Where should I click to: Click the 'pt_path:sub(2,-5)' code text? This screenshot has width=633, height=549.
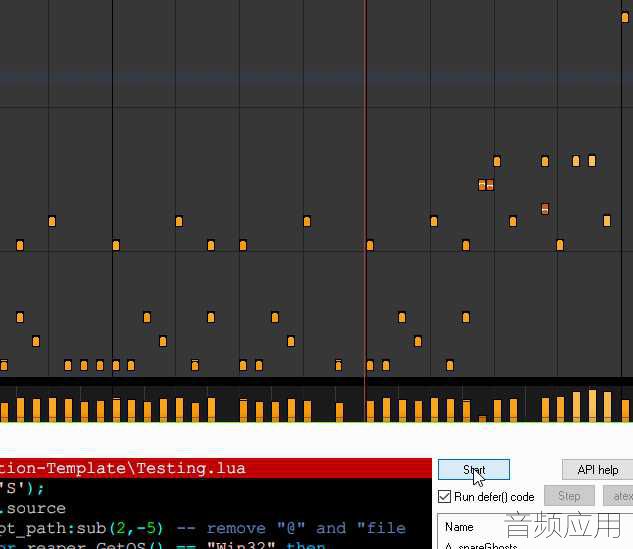click(x=81, y=528)
